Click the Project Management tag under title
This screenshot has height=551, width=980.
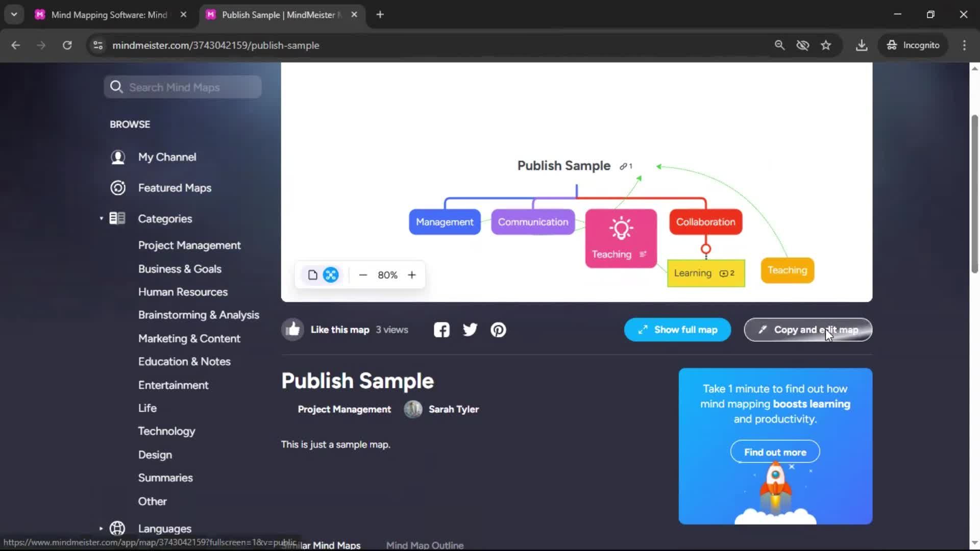click(344, 409)
